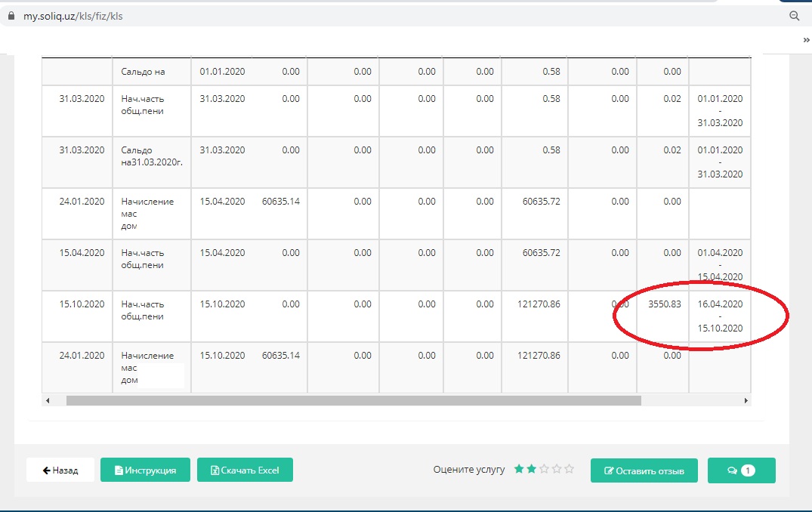Rate service with third star
This screenshot has height=512, width=812.
[x=544, y=469]
